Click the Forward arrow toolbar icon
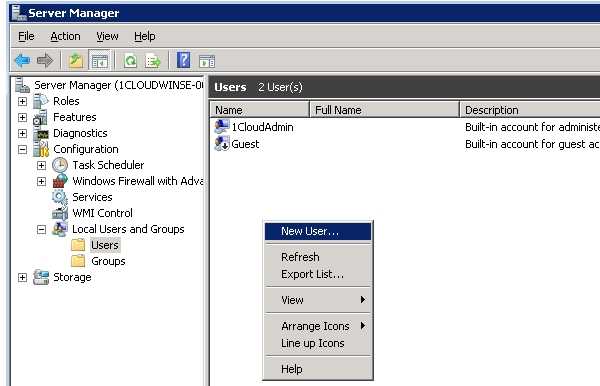This screenshot has width=600, height=386. tap(45, 60)
